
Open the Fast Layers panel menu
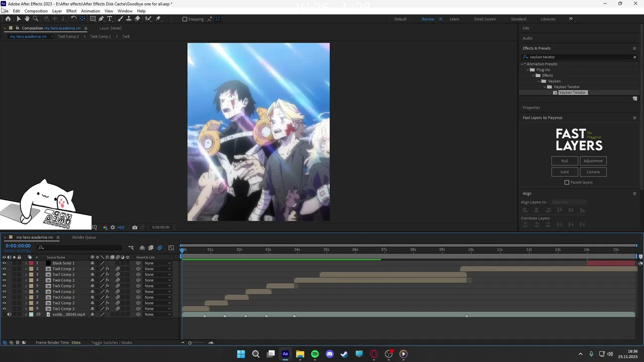click(634, 118)
